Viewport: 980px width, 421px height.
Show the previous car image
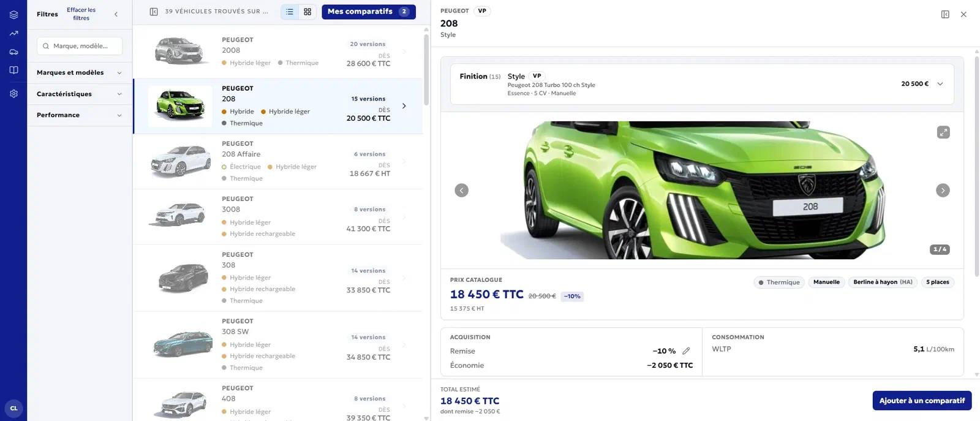click(462, 191)
